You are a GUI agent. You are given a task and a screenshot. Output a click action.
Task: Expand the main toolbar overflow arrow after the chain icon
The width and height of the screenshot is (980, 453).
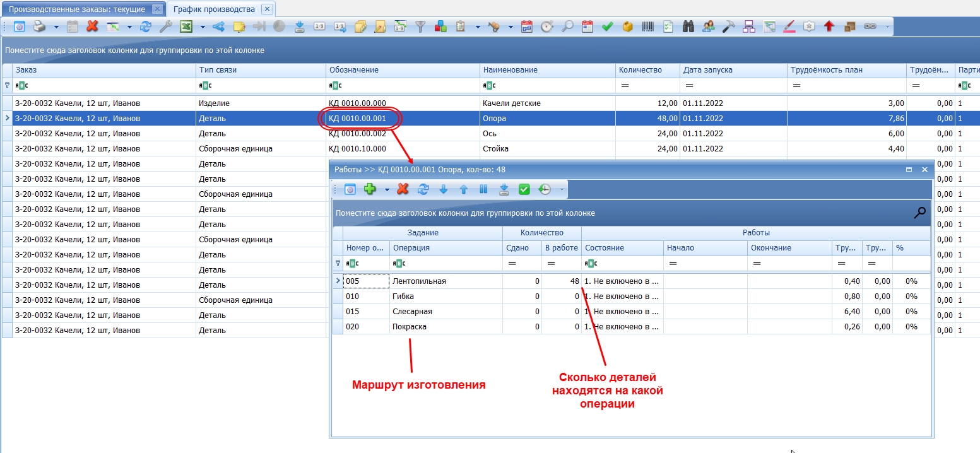point(887,26)
